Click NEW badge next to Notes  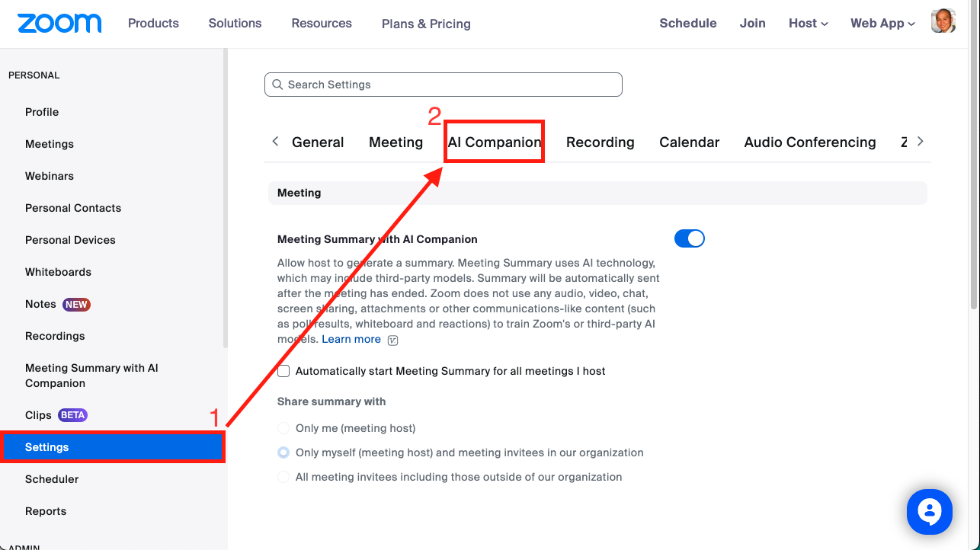[x=76, y=304]
